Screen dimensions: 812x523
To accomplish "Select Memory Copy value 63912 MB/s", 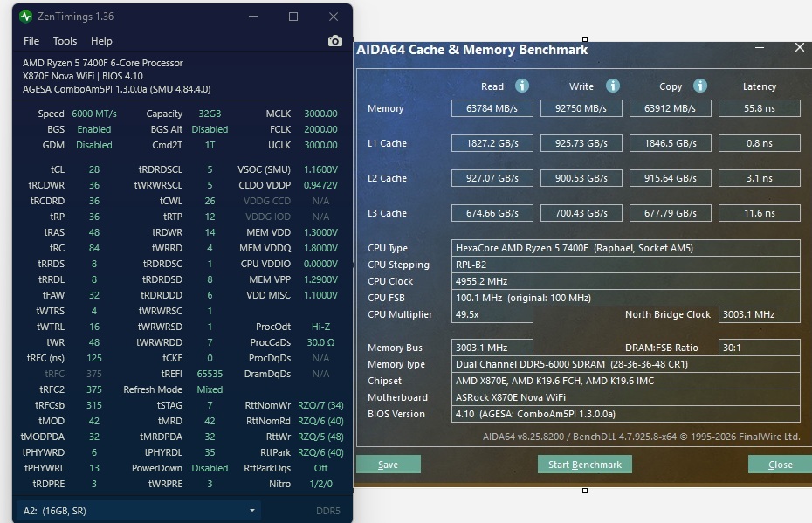I will click(x=670, y=108).
